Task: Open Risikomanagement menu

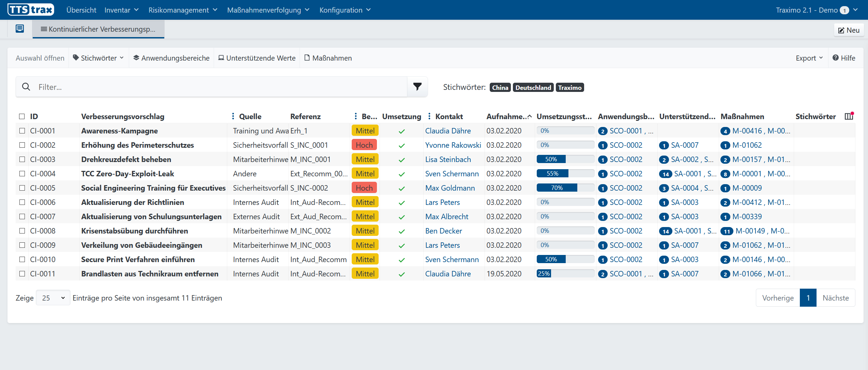Action: click(183, 10)
